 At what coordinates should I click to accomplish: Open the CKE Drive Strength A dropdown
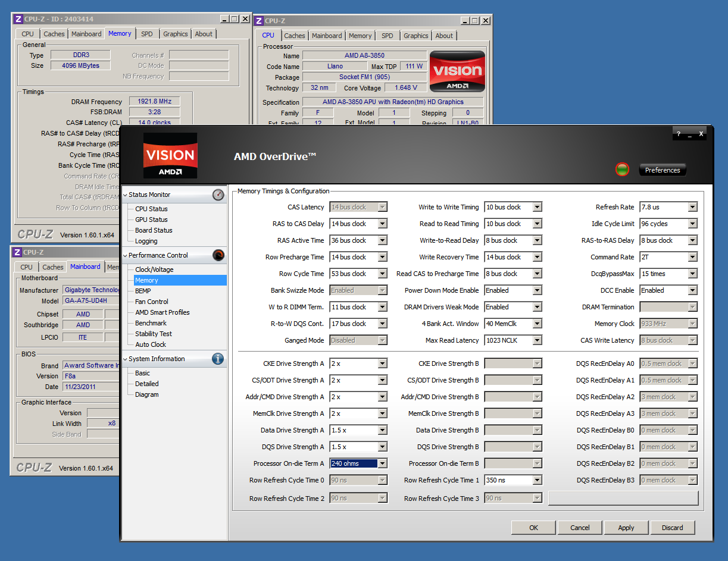point(382,363)
